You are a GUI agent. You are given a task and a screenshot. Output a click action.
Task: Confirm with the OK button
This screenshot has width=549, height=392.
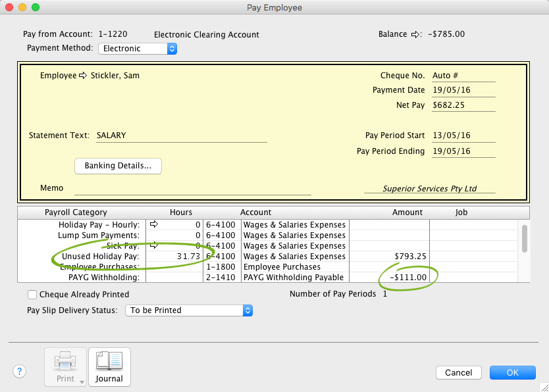click(x=512, y=372)
